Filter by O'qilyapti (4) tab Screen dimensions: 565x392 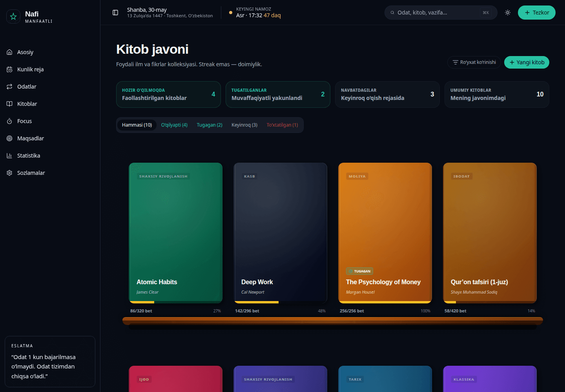pyautogui.click(x=174, y=125)
